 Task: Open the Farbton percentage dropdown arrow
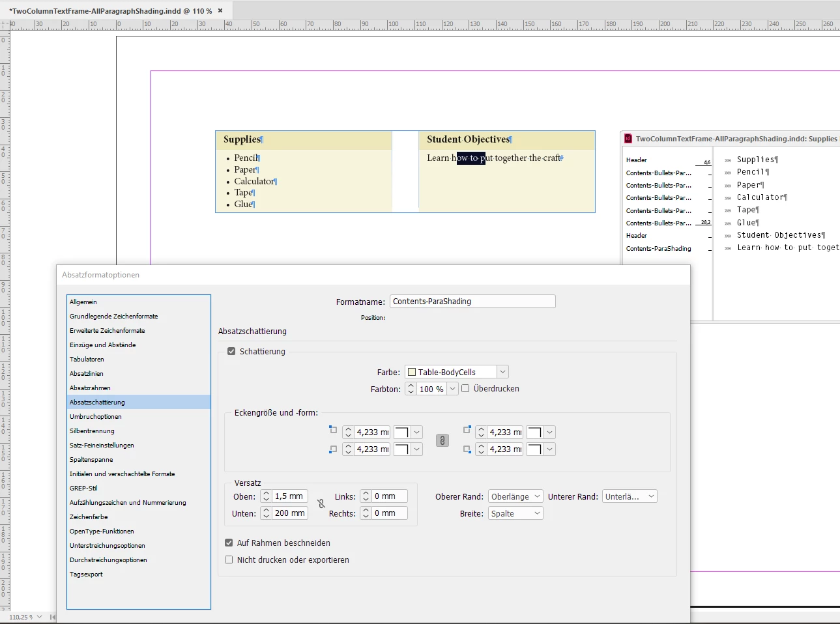click(452, 389)
